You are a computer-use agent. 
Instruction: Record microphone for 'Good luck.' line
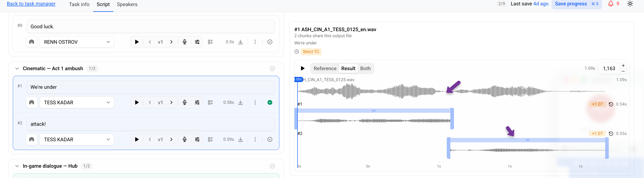click(x=184, y=42)
